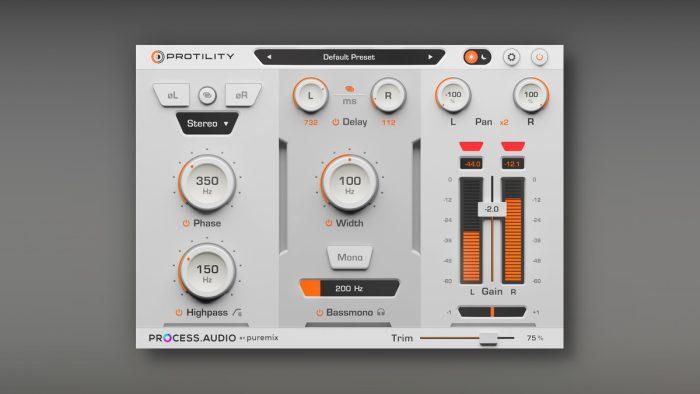700x394 pixels.
Task: Toggle the plugin power bypass button
Action: 539,57
